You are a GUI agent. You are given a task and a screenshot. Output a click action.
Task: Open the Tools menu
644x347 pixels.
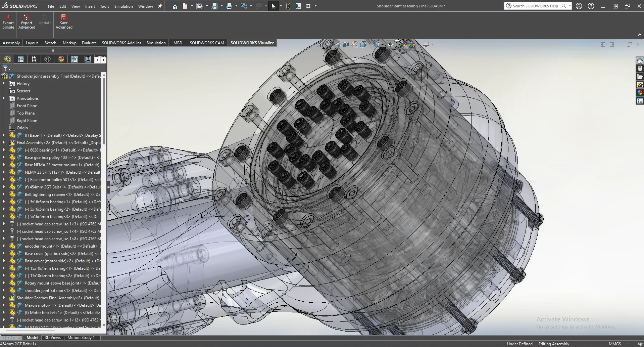104,6
